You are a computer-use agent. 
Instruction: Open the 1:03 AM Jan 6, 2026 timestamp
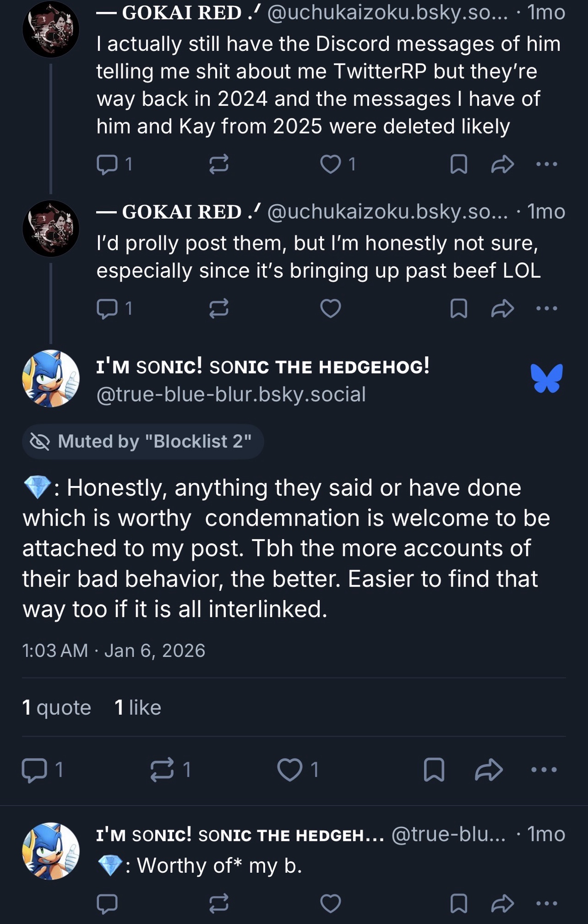[x=114, y=650]
